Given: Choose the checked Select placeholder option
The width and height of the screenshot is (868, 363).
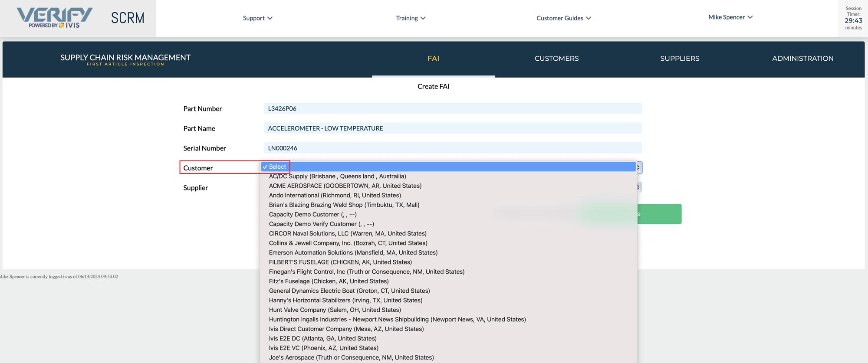Looking at the screenshot, I should 449,167.
